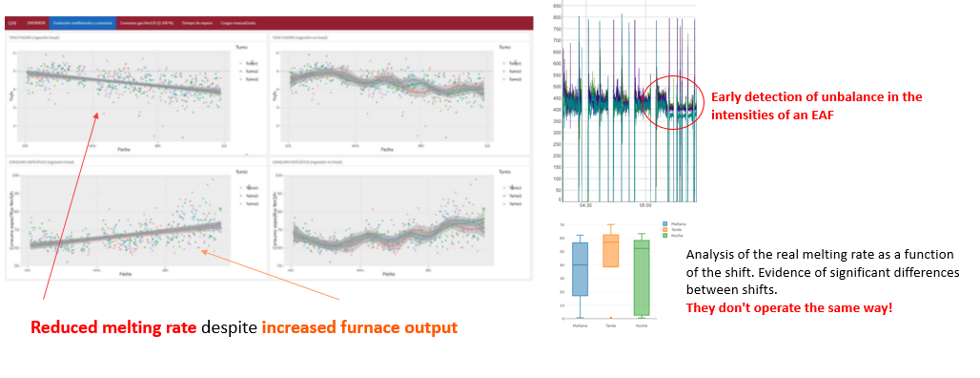This screenshot has width=980, height=378.
Task: Click the Noche x-axis label under box plot
Action: point(642,326)
